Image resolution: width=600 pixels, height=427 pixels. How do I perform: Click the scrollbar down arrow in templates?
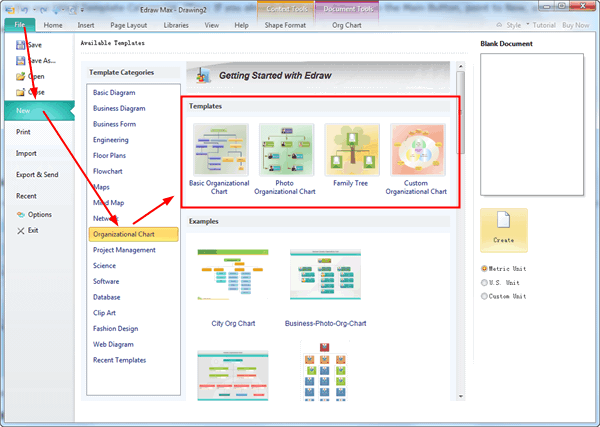tap(461, 396)
